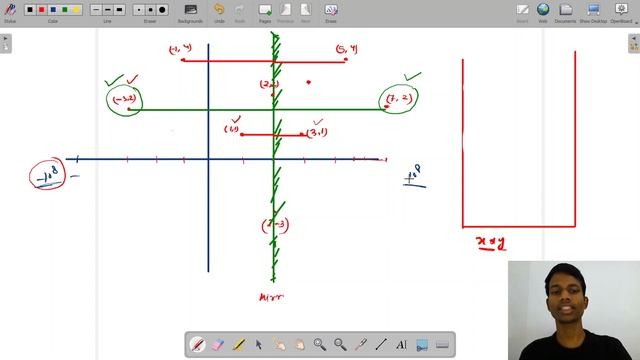Select the thickest line width
The height and width of the screenshot is (360, 640).
[x=119, y=9]
